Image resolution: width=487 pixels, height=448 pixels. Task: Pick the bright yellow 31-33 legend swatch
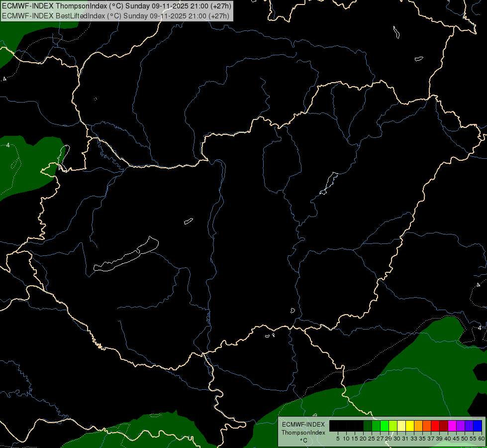coord(410,426)
